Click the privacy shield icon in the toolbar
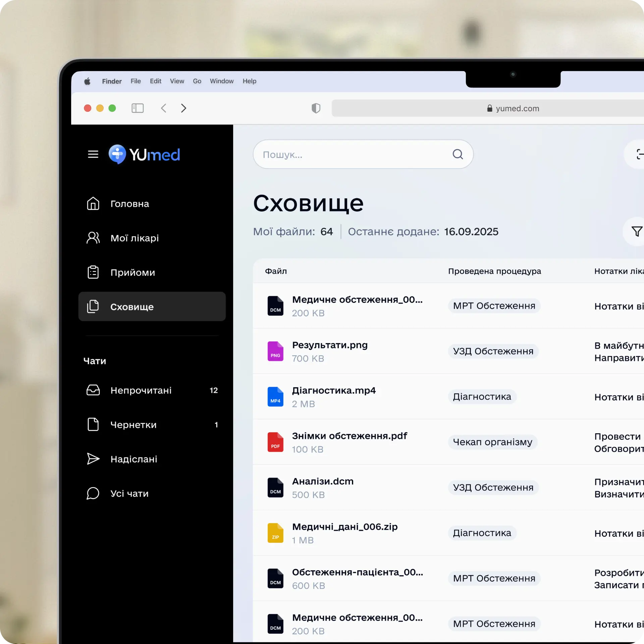This screenshot has width=644, height=644. tap(316, 108)
